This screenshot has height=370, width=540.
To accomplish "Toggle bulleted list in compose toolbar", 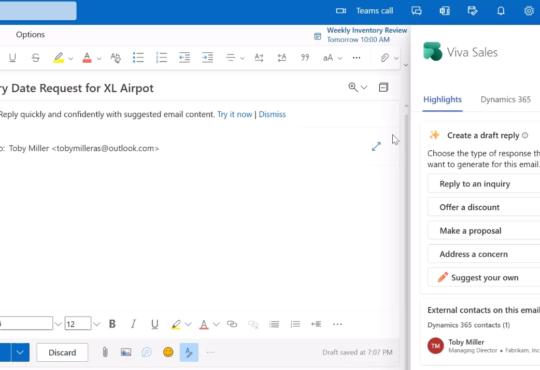I will click(x=274, y=324).
